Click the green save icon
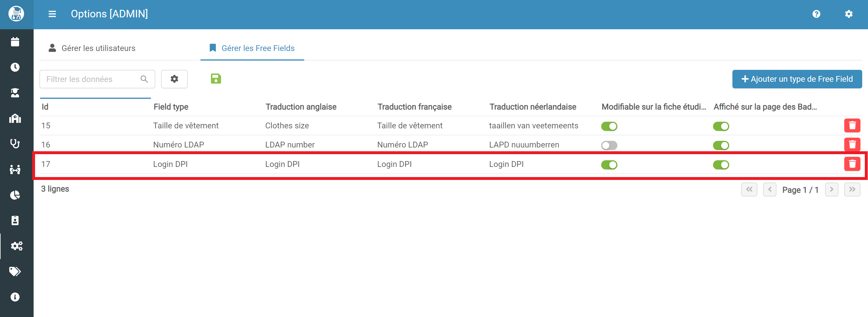 (216, 79)
